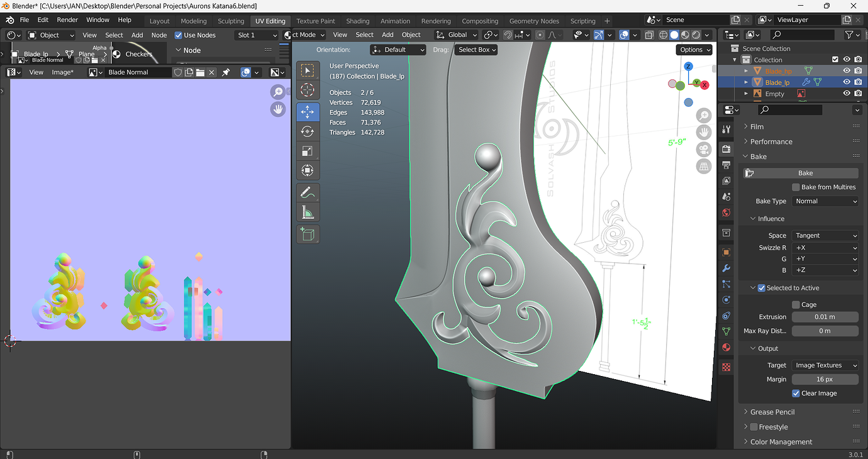
Task: Select the Transform tool in viewport toolbar
Action: tap(308, 170)
